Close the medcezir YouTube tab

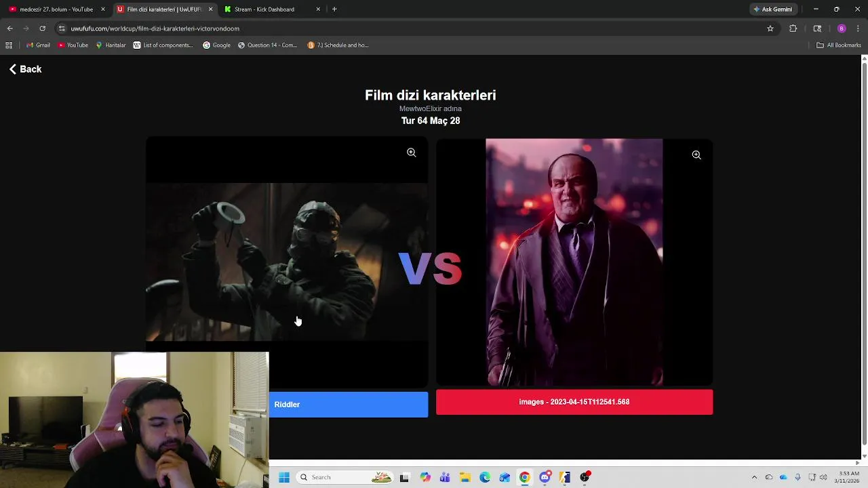103,9
